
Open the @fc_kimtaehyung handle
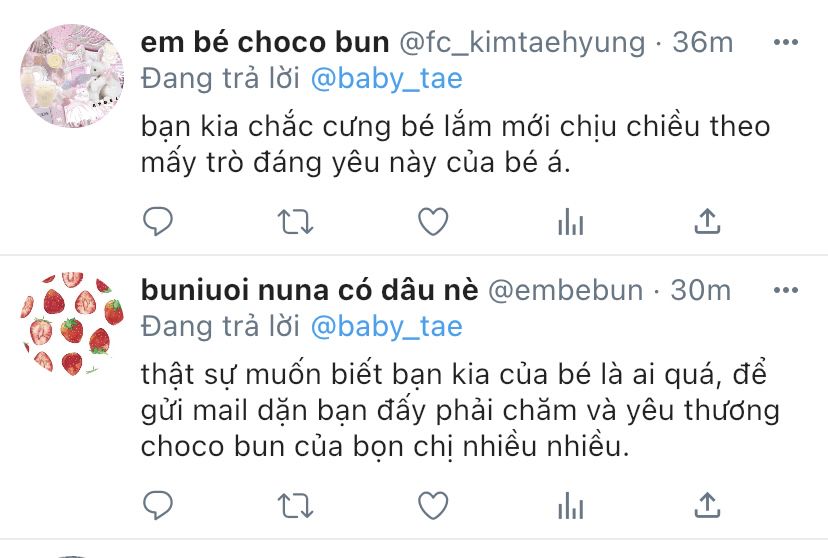coord(522,43)
